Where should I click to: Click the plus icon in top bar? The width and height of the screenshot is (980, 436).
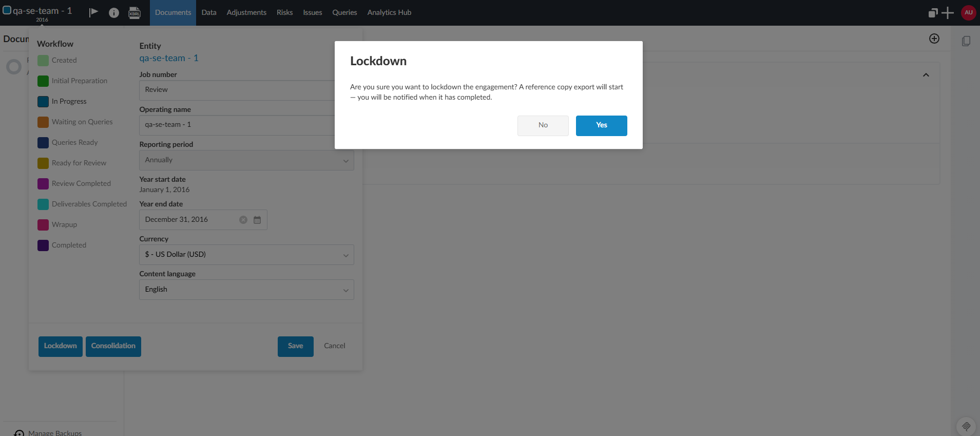tap(948, 13)
